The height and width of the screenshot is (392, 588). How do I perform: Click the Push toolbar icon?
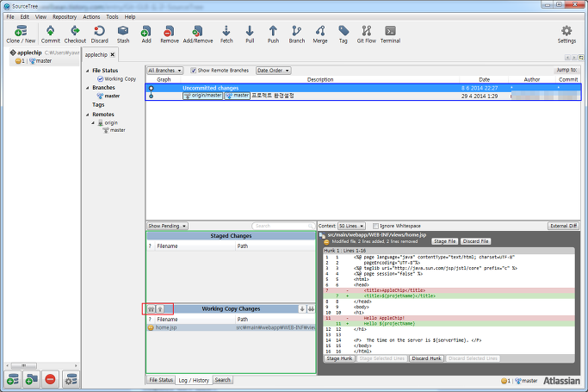pyautogui.click(x=273, y=34)
